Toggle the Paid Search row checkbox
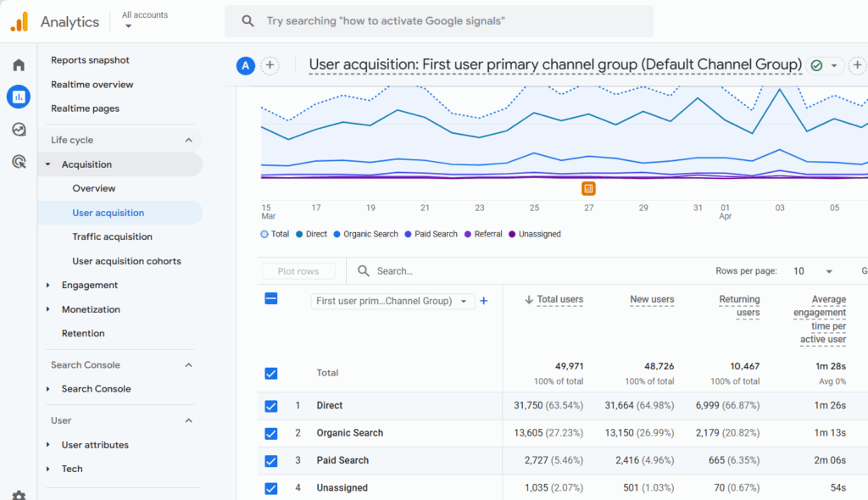The height and width of the screenshot is (500, 868). click(x=271, y=461)
